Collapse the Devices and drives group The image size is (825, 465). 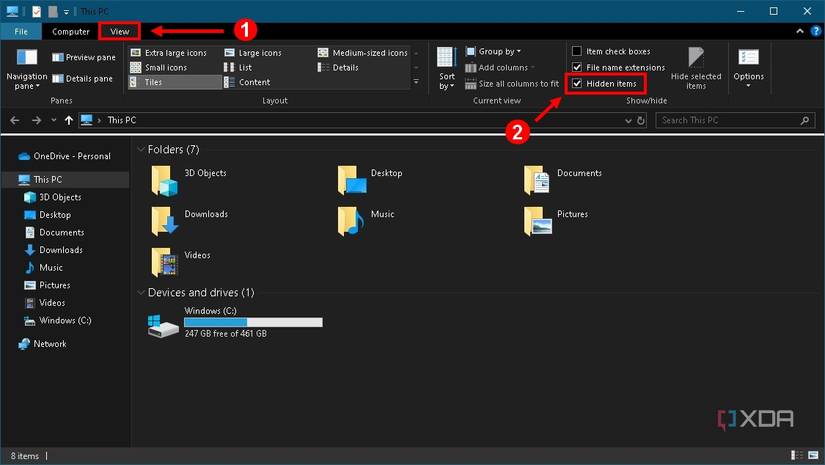[140, 292]
